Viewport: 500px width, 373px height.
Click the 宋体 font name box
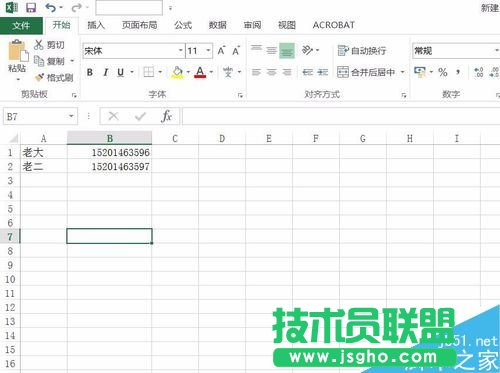click(130, 51)
